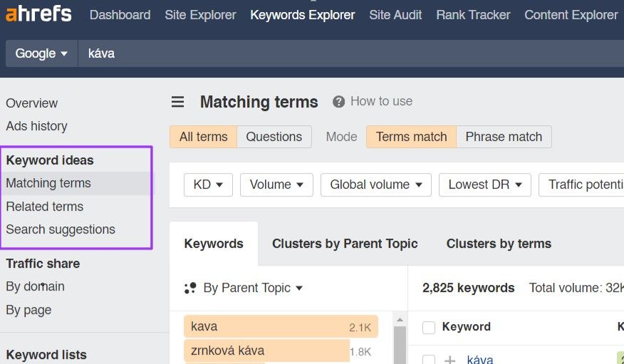Click the plus icon next to káva keyword

pyautogui.click(x=449, y=360)
